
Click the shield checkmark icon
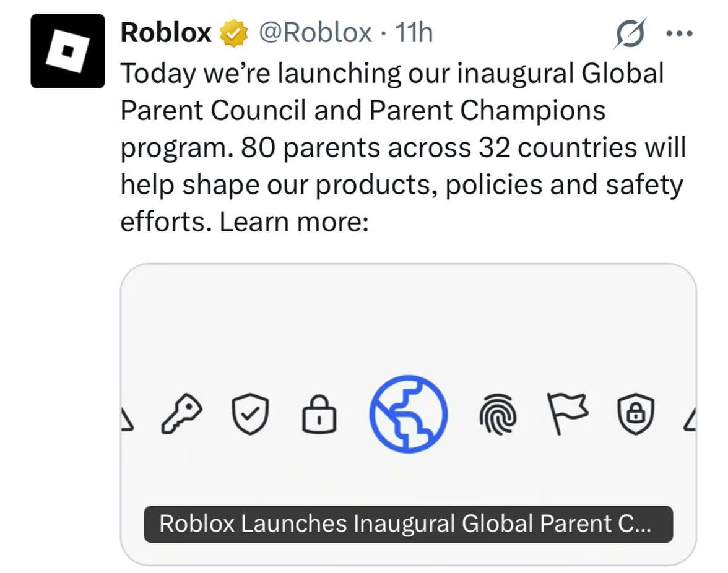coord(250,413)
